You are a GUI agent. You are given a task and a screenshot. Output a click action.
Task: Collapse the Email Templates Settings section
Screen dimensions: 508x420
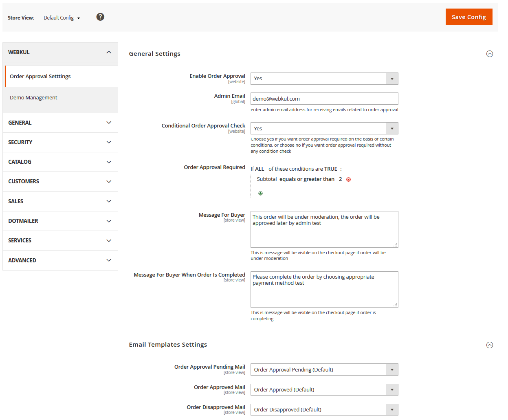point(489,345)
